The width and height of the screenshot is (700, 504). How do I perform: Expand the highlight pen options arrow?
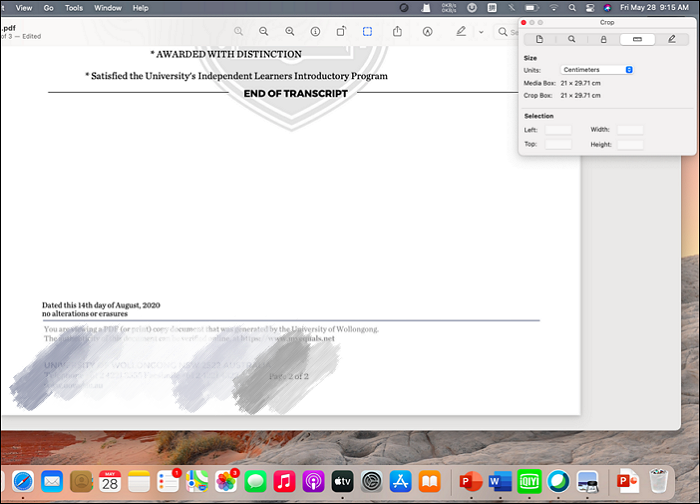click(x=480, y=32)
